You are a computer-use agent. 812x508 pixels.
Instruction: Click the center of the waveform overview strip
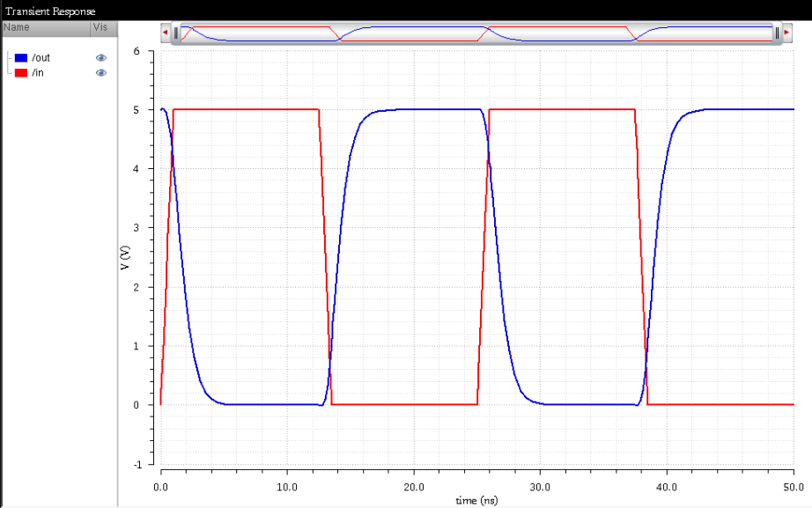pyautogui.click(x=476, y=33)
